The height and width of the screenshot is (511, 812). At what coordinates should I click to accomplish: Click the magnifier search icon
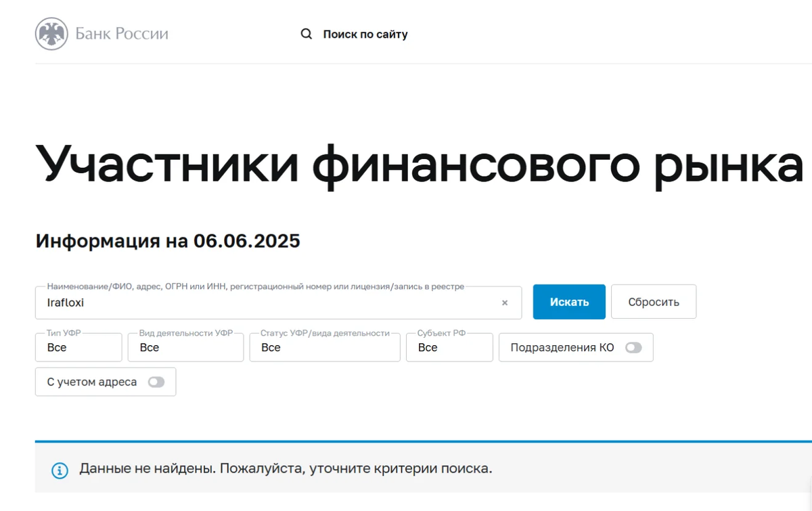[306, 33]
